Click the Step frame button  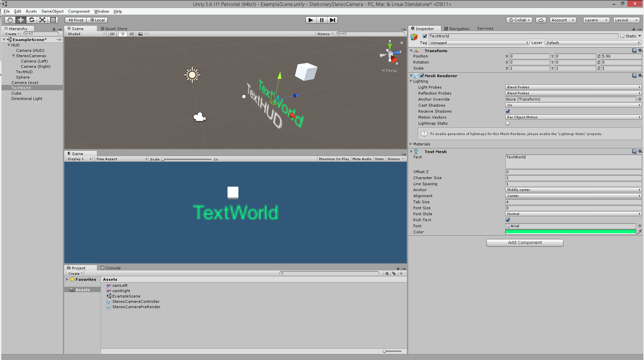coord(332,20)
